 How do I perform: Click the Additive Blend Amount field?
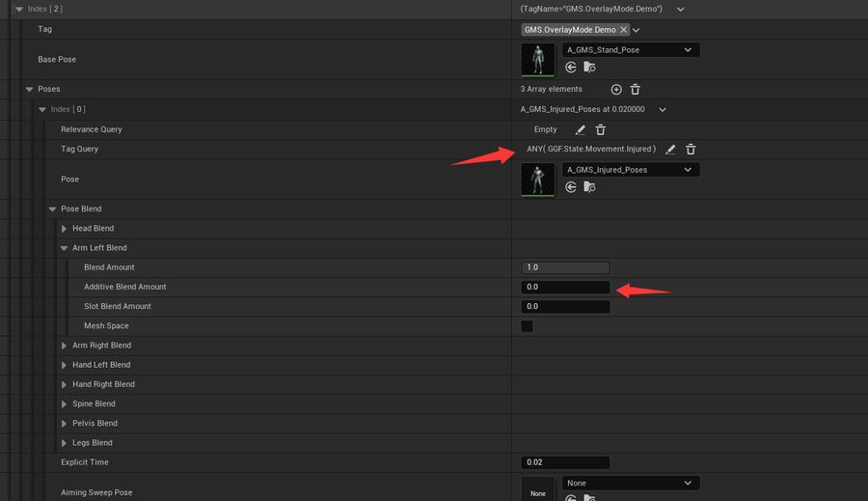565,287
